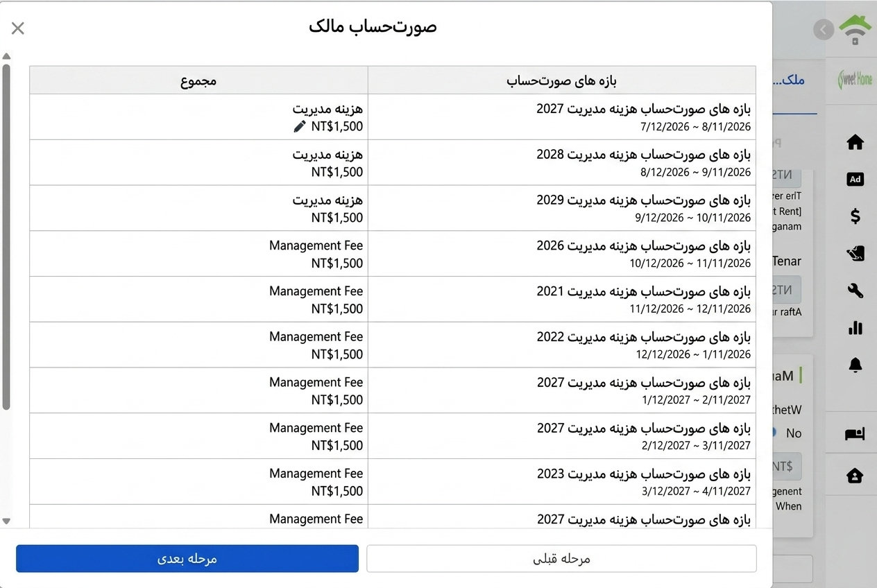Viewport: 877px width, 588px height.
Task: Click Management Fee in the 2021 row
Action: [x=316, y=291]
